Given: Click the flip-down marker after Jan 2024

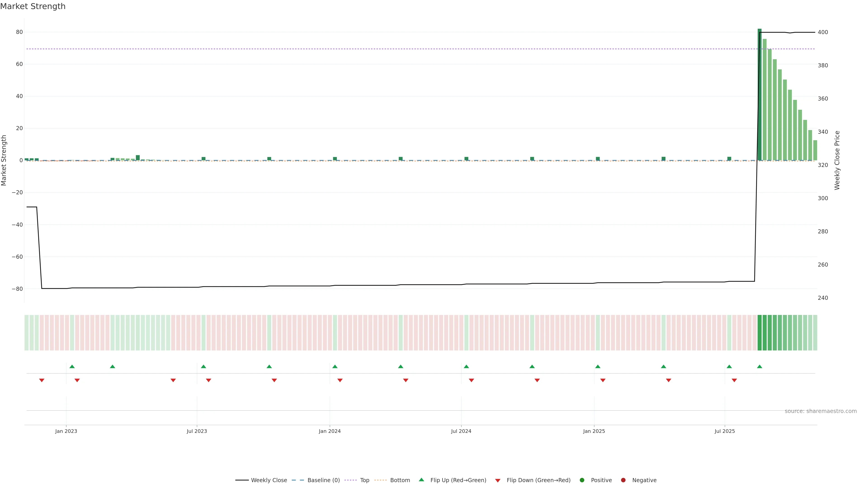Looking at the screenshot, I should pos(340,380).
